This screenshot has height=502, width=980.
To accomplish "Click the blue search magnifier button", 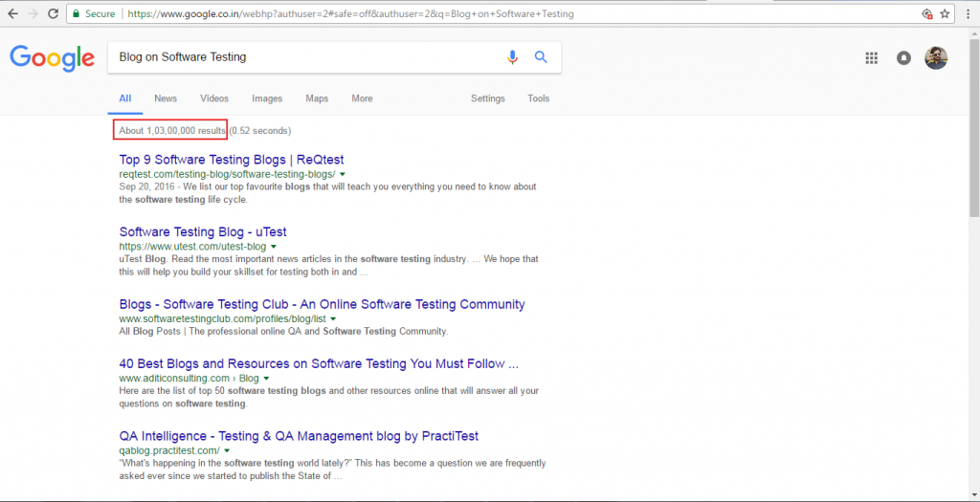I will click(x=542, y=57).
